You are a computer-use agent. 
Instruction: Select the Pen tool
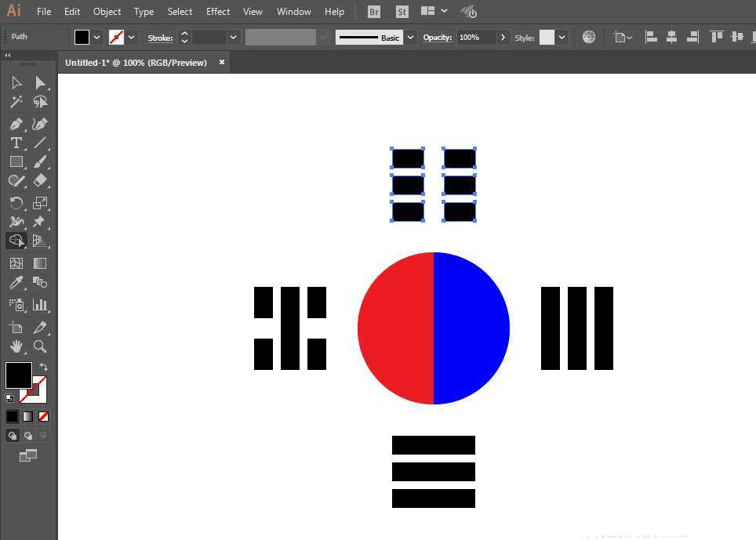pos(16,124)
